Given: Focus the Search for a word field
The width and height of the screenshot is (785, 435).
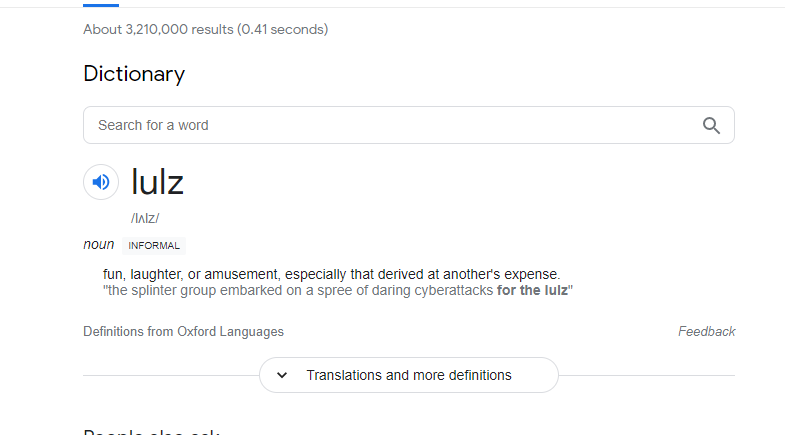Looking at the screenshot, I should [409, 125].
